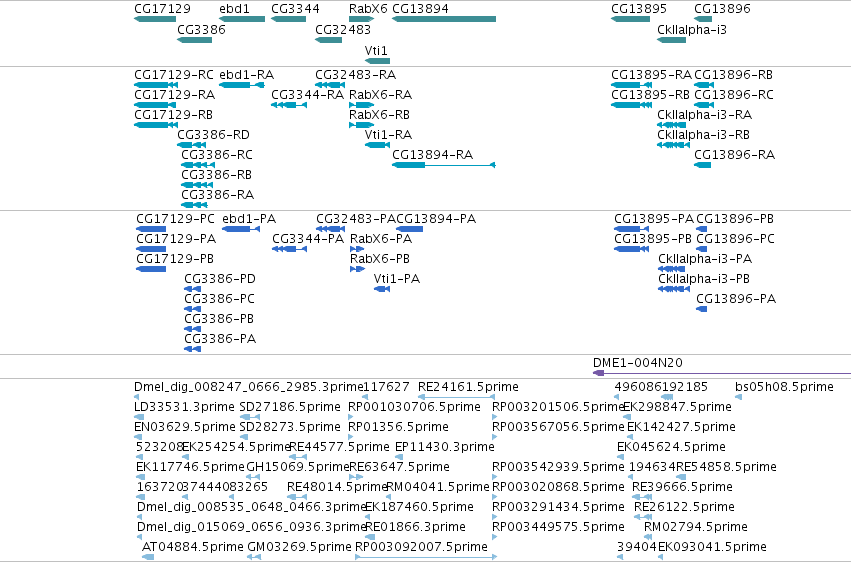851x562 pixels.
Task: Select EST LD33531.3prime
Action: [139, 417]
